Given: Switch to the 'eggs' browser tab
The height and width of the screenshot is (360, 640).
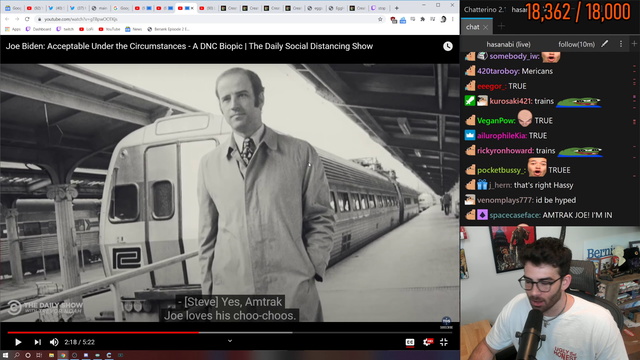Looking at the screenshot, I should click(315, 8).
